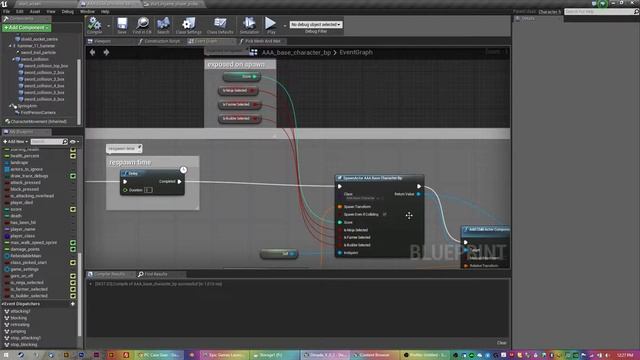
Task: Select the score variable getter node
Action: [242, 76]
